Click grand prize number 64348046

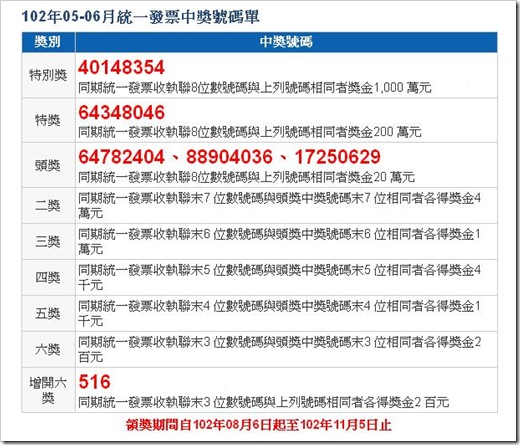point(121,112)
